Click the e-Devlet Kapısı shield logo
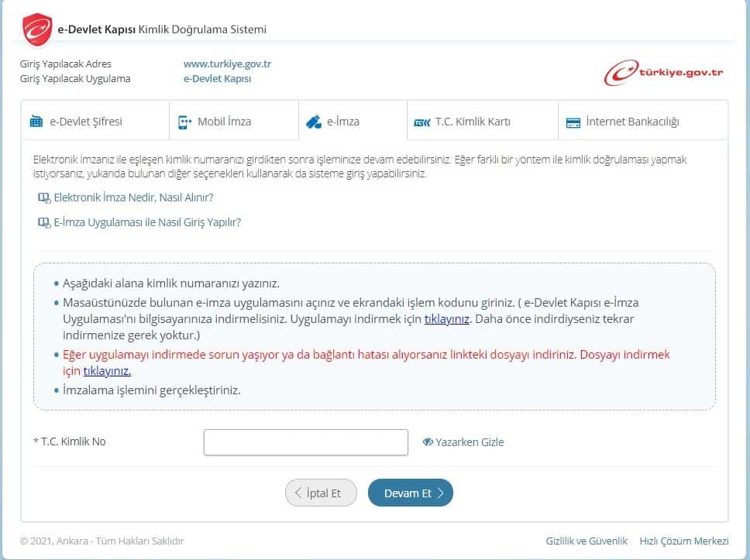Viewport: 750px width, 560px height. [x=36, y=30]
